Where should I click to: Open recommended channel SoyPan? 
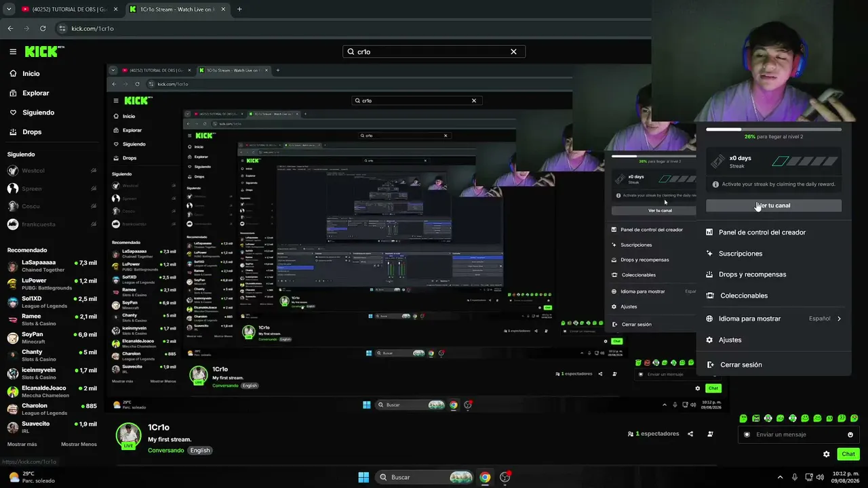52,338
